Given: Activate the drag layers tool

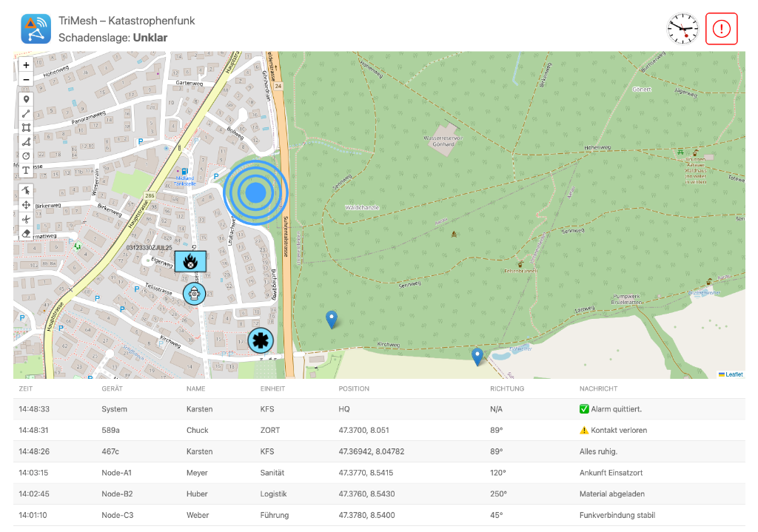Looking at the screenshot, I should [x=26, y=204].
